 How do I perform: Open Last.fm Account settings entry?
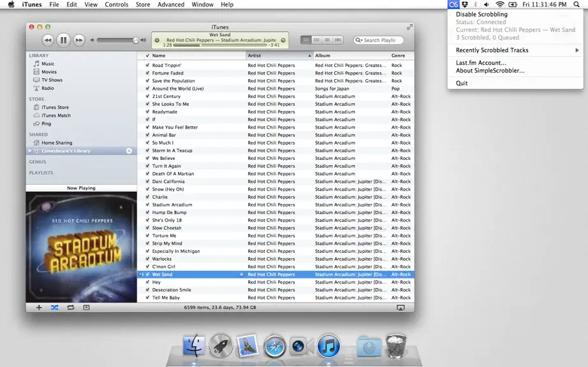coord(481,63)
